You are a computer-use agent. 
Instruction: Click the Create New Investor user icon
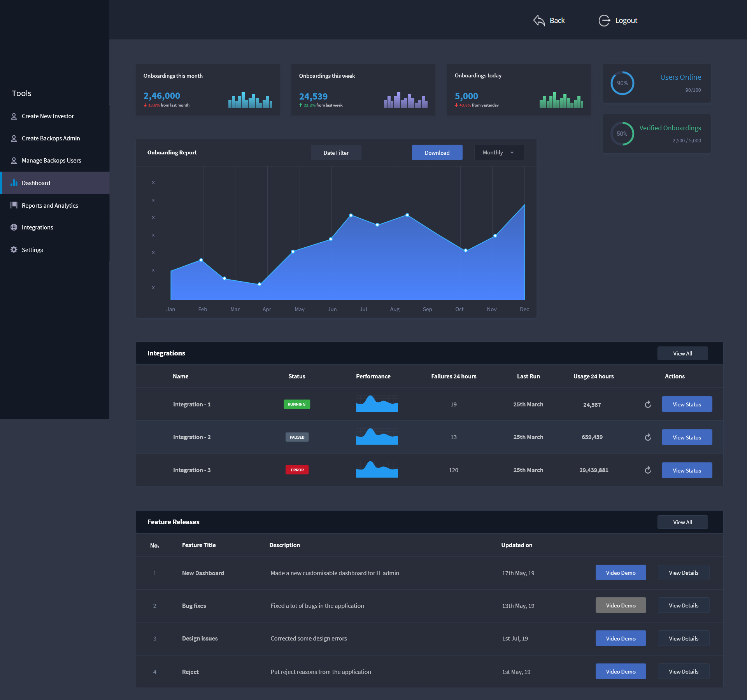coord(14,116)
